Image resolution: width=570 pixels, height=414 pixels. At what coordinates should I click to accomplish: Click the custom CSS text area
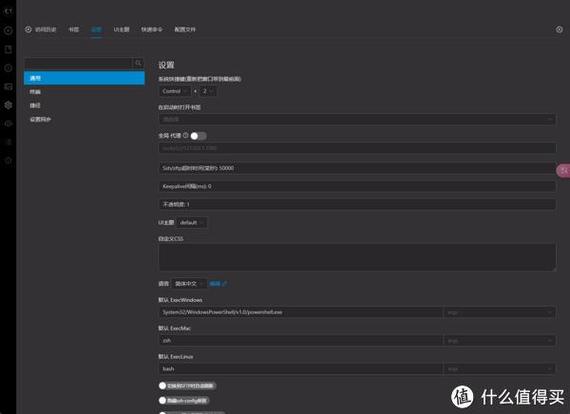(357, 257)
